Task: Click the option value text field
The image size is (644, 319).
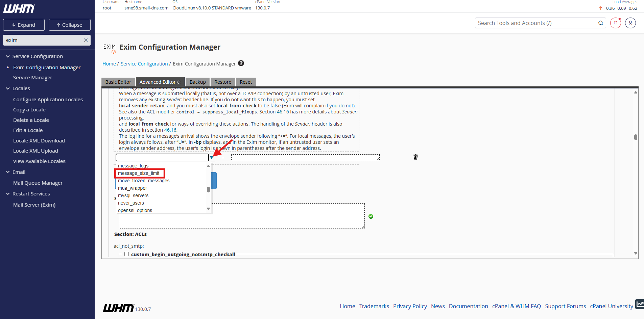Action: click(x=305, y=158)
